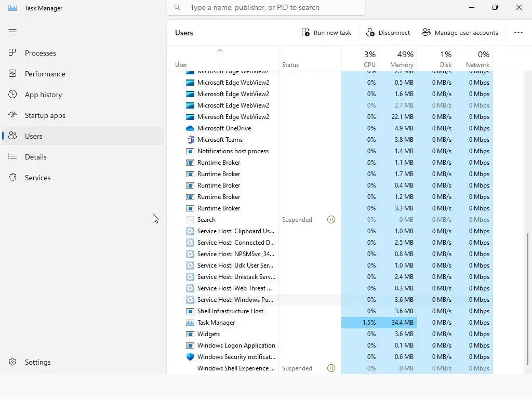Click the pause icon for Windows Shell Experience
Image resolution: width=532 pixels, height=399 pixels.
pyautogui.click(x=331, y=368)
